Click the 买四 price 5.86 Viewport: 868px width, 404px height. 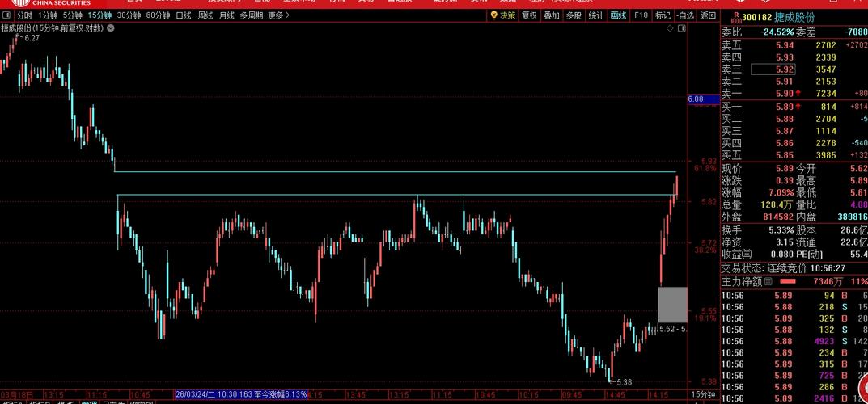[x=785, y=143]
